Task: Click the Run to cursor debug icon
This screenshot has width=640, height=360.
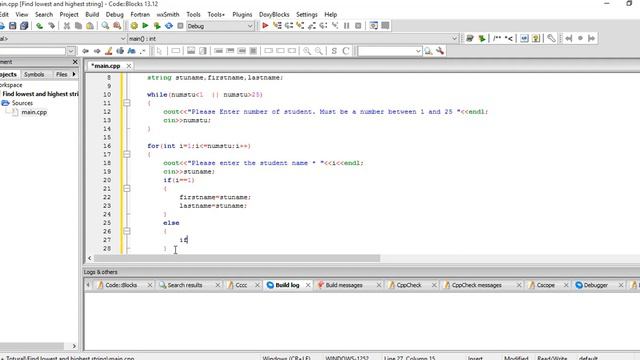Action: point(277,26)
